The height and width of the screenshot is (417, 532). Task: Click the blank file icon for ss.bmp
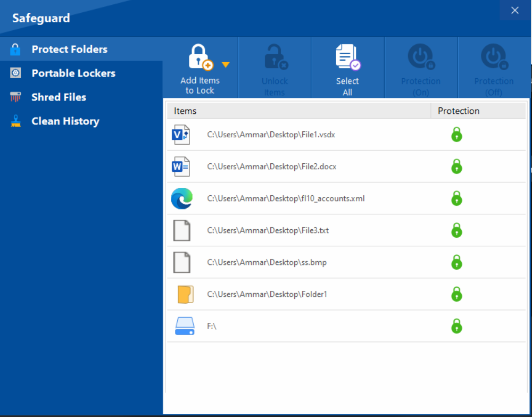[x=182, y=262]
